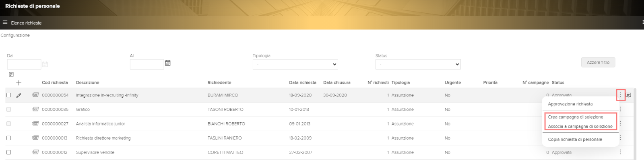Sort by Urgente column header
This screenshot has height=160, width=644.
(x=453, y=83)
